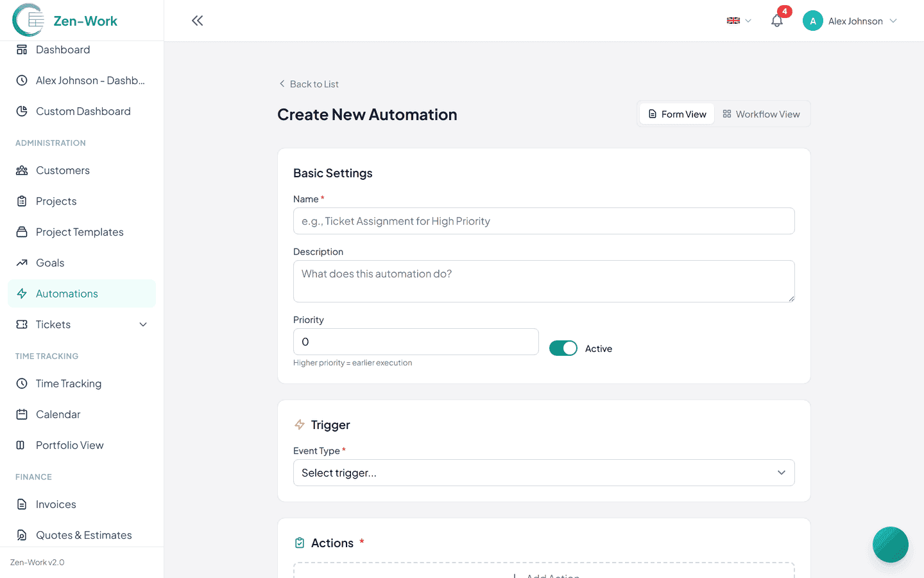Expand the Alex Johnson user menu chevron

tap(893, 21)
